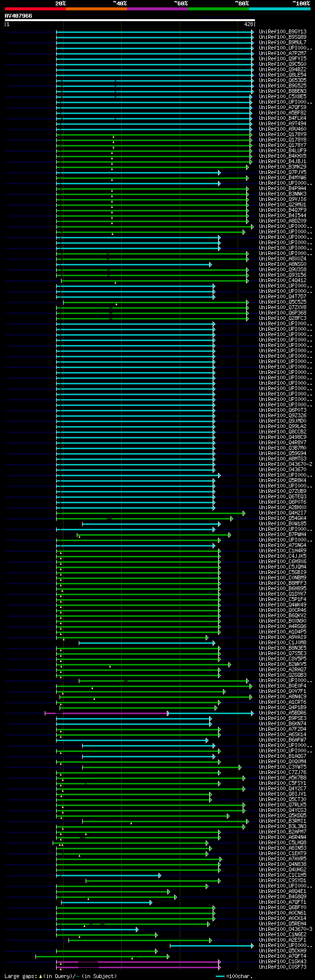The height and width of the screenshot is (980, 315).
Task: Select the query name AV407966
Action: [19, 16]
